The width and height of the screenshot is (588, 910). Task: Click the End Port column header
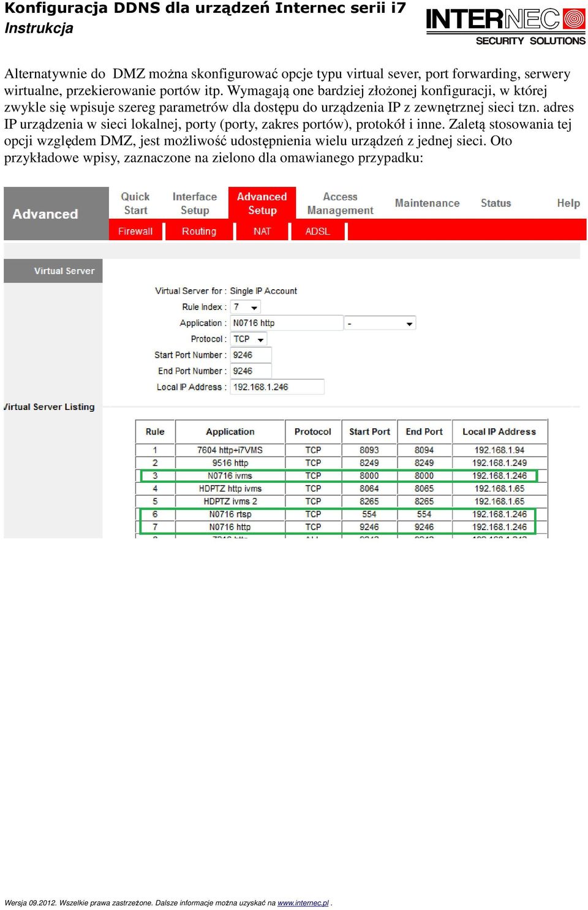pyautogui.click(x=424, y=431)
